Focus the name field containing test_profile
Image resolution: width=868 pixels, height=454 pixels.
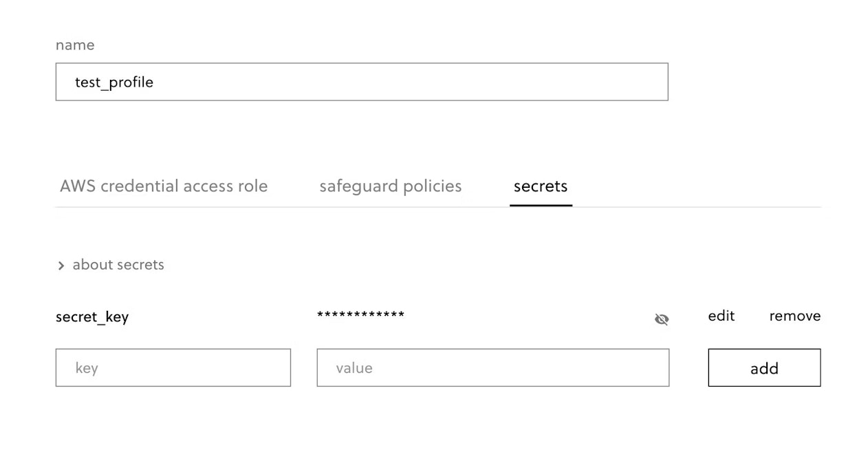click(362, 82)
